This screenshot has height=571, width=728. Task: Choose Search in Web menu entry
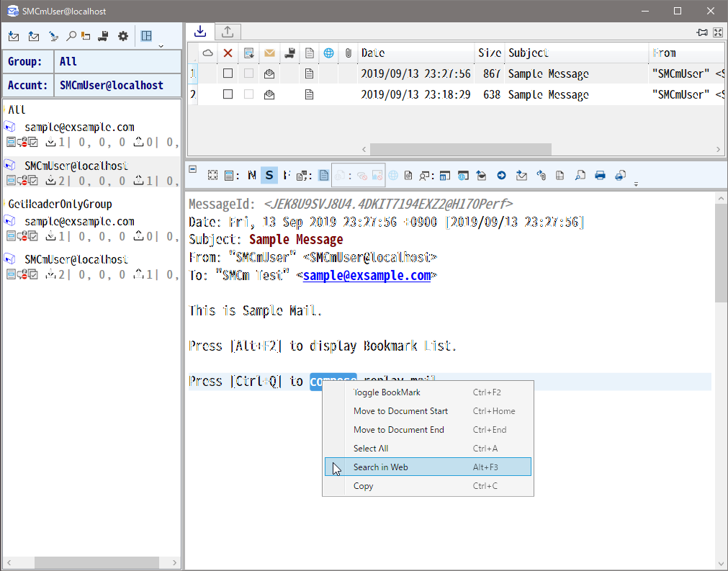[428, 467]
